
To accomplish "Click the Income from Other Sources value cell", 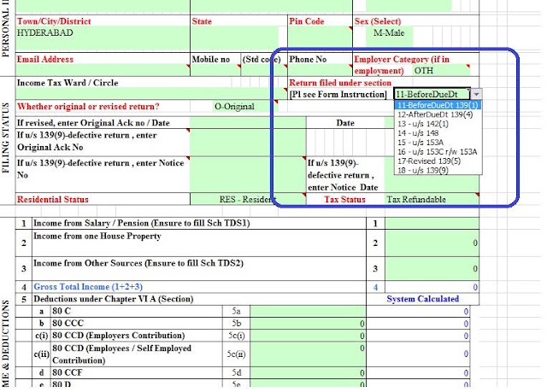I will click(x=432, y=269).
